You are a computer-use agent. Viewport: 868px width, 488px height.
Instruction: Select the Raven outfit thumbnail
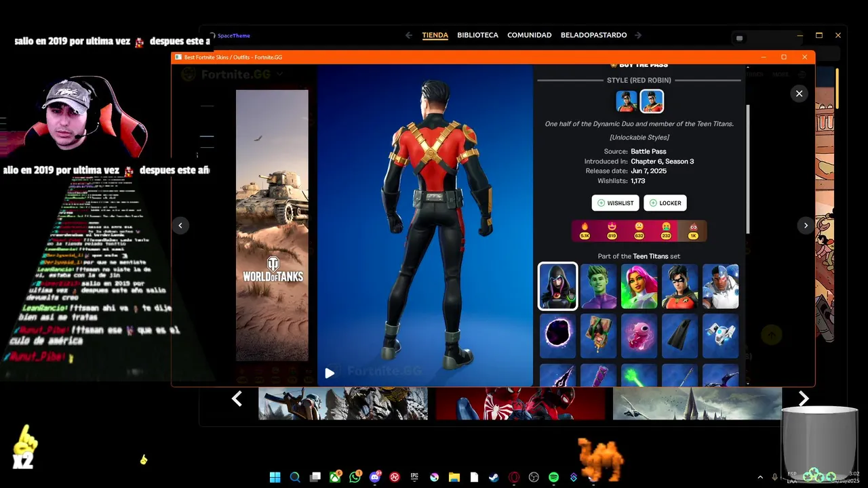click(x=557, y=286)
